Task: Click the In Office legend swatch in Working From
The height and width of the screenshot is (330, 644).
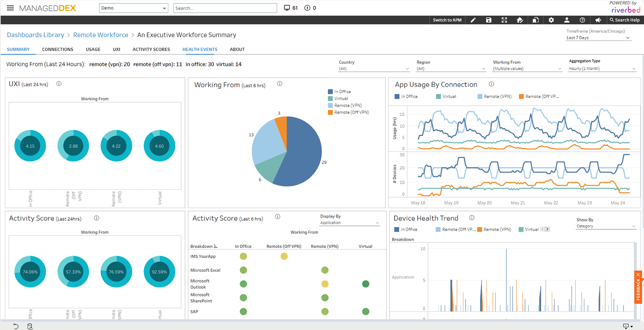Action: coord(330,92)
